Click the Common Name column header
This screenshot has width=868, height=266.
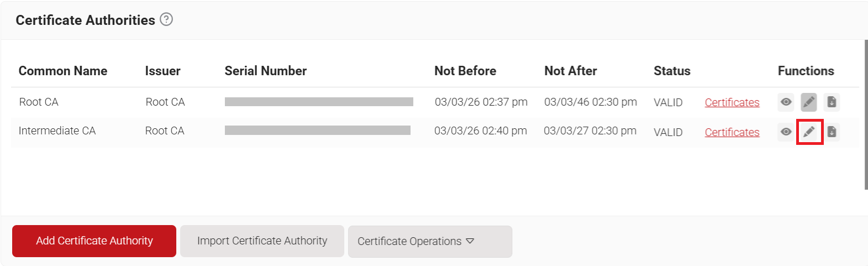click(63, 71)
